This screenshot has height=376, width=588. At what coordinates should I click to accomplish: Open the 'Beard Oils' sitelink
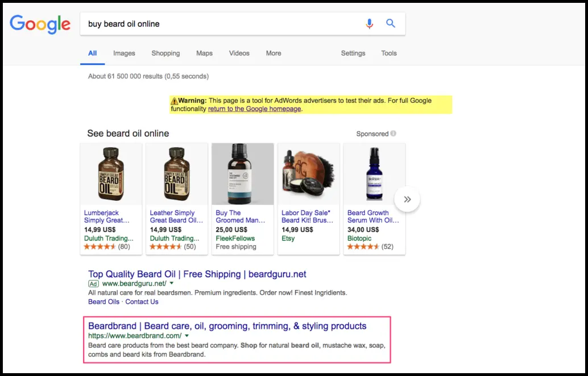click(x=103, y=301)
